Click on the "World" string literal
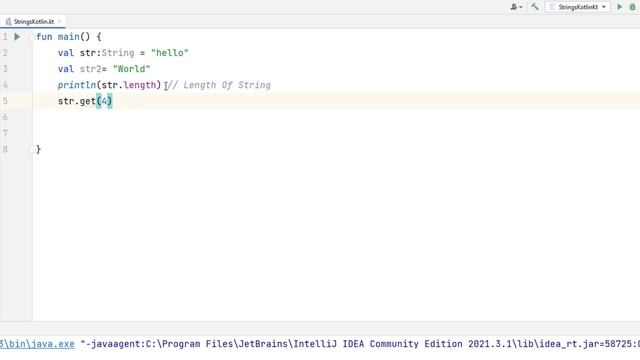Screen dimensions: 640x360 pos(131,69)
